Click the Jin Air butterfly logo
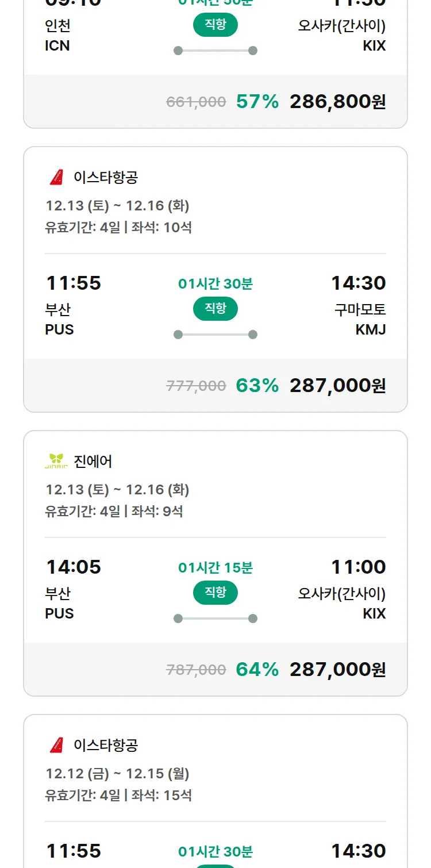Image resolution: width=431 pixels, height=868 pixels. click(x=56, y=462)
